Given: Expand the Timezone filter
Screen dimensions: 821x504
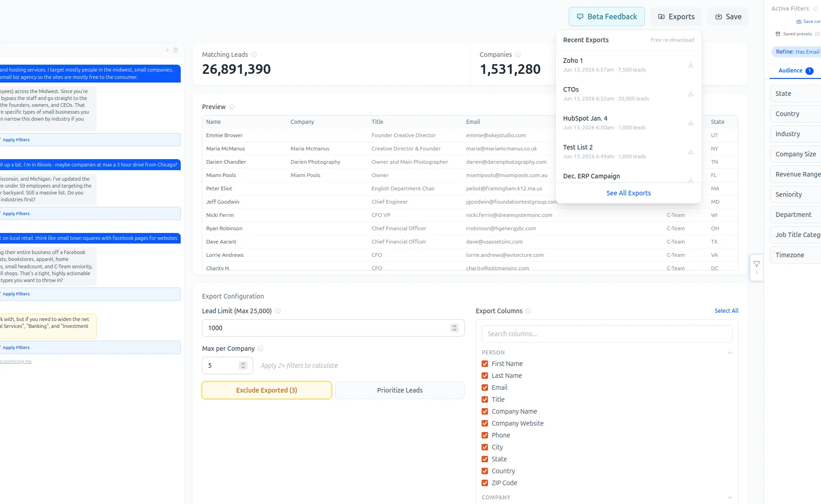Looking at the screenshot, I should pos(795,255).
